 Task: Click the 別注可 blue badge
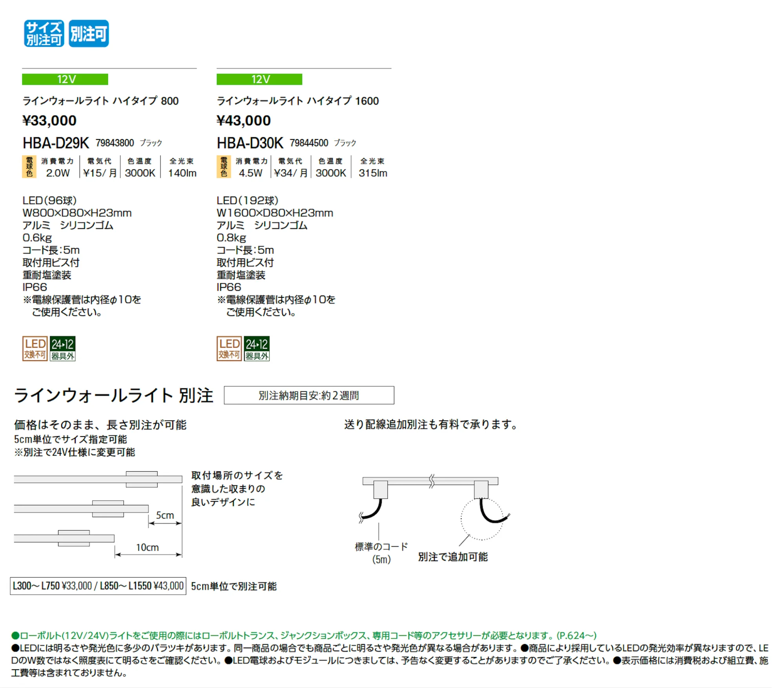pyautogui.click(x=89, y=34)
